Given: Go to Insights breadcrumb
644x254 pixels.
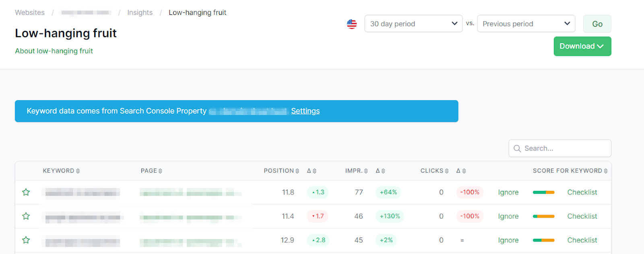Looking at the screenshot, I should (140, 12).
